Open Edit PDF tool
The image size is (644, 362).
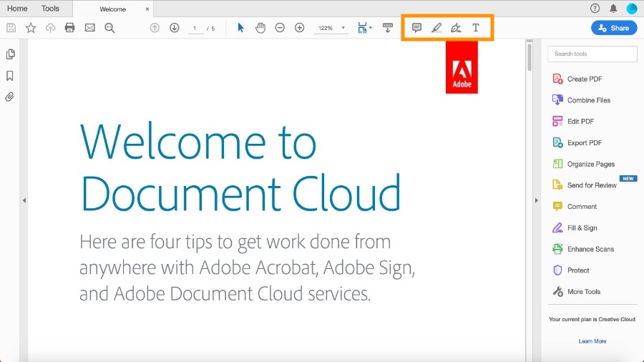(573, 121)
